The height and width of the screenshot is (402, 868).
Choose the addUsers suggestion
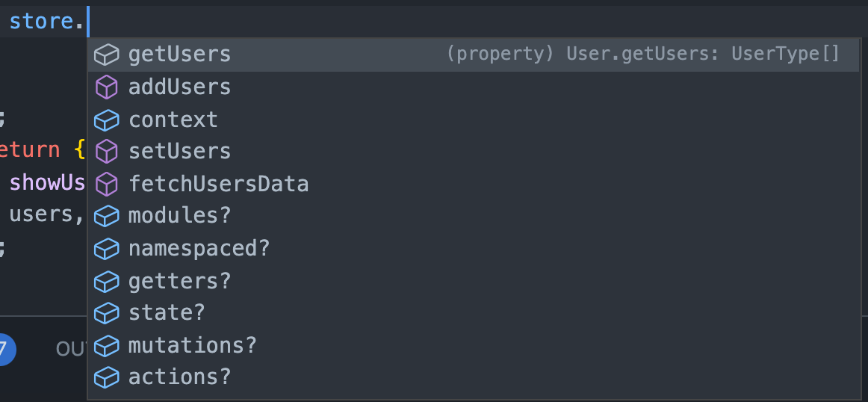click(x=179, y=87)
